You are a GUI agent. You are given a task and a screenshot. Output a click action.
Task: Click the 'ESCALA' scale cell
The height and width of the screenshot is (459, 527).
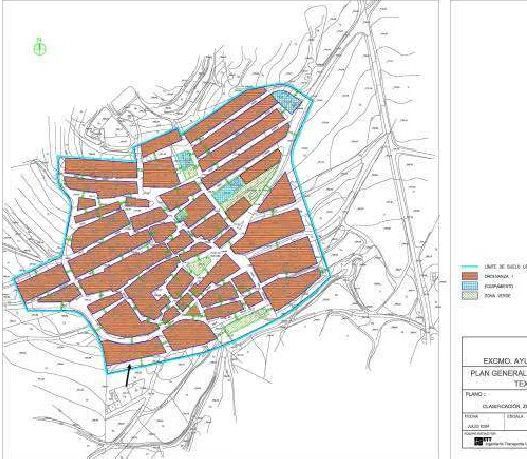tap(516, 421)
